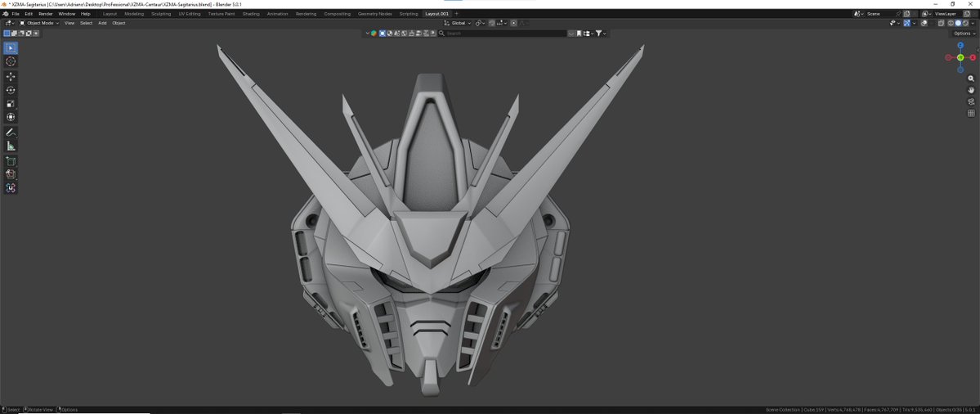
Task: Open the viewport View menu
Action: (69, 23)
